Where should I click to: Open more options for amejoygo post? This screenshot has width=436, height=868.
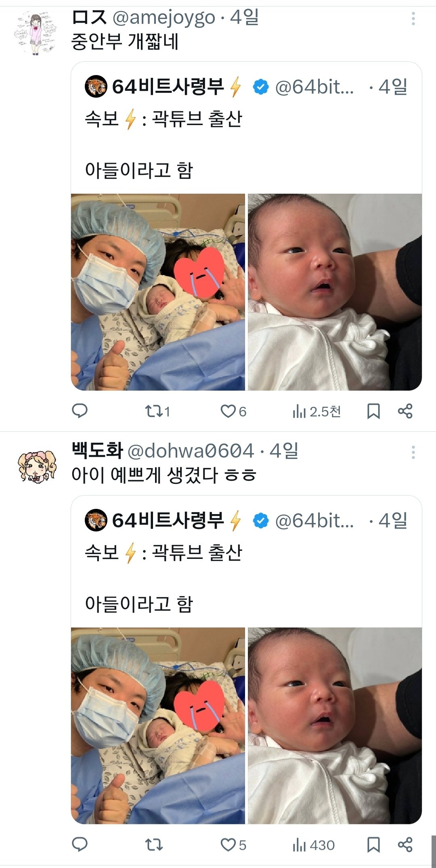pos(413,19)
